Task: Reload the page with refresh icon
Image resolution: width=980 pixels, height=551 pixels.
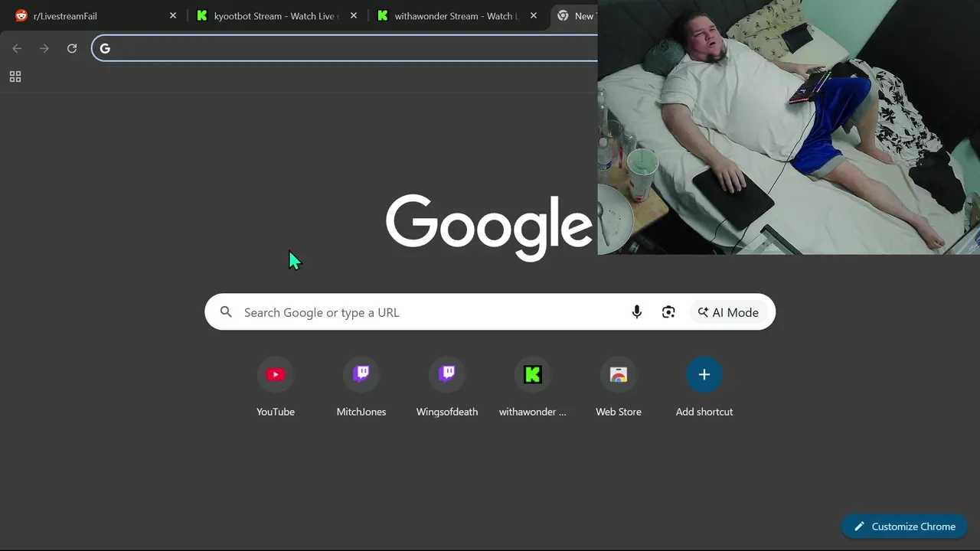Action: (72, 48)
